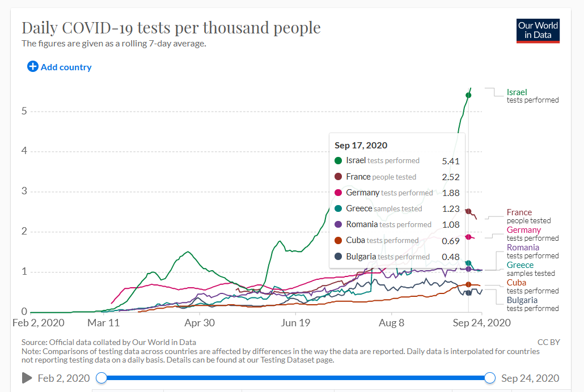This screenshot has height=392, width=584.
Task: Select the Greece legend label
Action: pyautogui.click(x=520, y=265)
